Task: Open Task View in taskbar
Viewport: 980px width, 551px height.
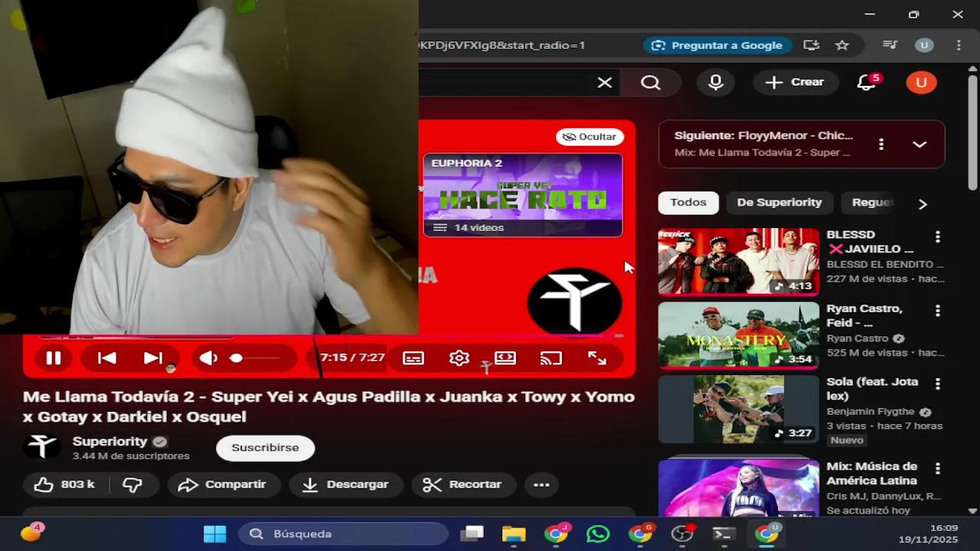Action: (472, 533)
